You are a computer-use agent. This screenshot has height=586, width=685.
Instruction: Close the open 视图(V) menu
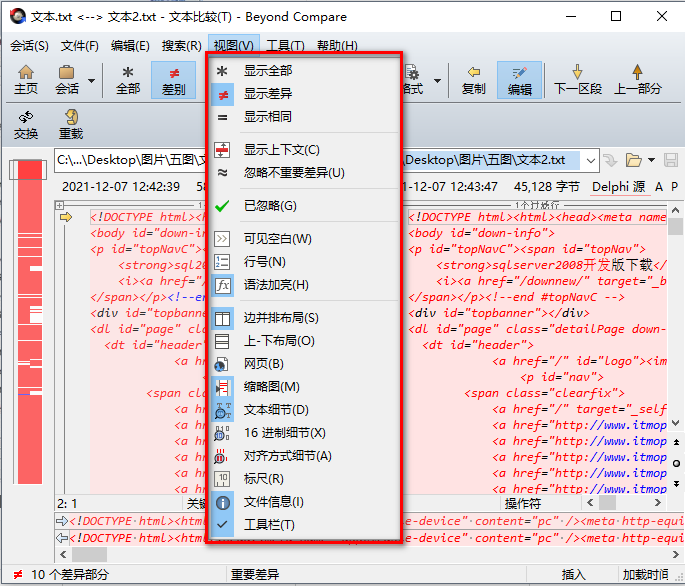point(234,45)
